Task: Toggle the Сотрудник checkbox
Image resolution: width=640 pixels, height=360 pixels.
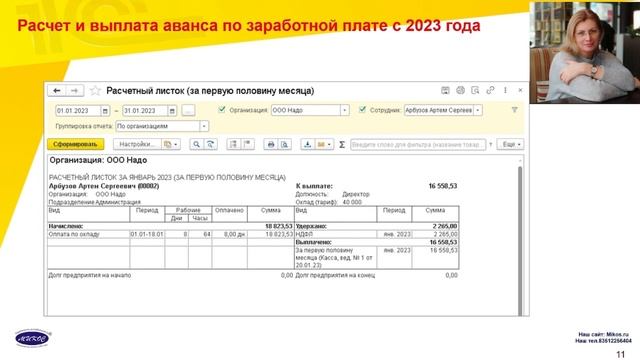Action: tap(362, 109)
